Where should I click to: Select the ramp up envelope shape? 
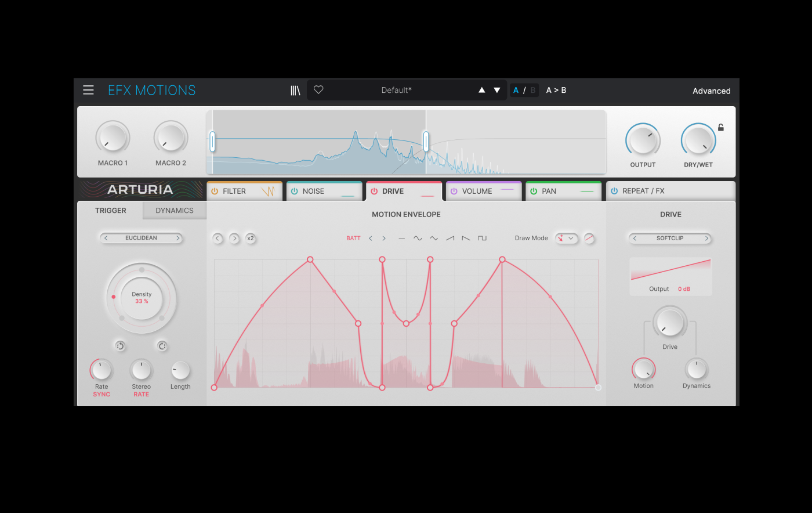450,238
